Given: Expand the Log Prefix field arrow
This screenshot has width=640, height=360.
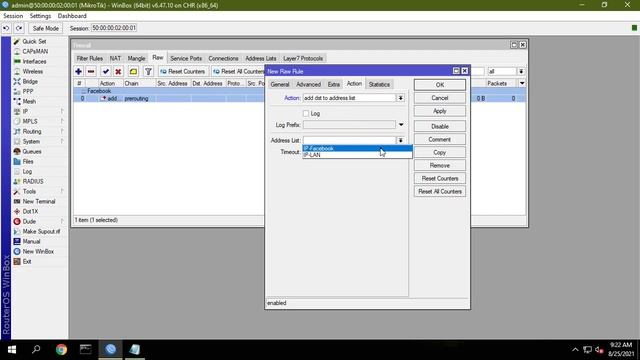Looking at the screenshot, I should [401, 125].
